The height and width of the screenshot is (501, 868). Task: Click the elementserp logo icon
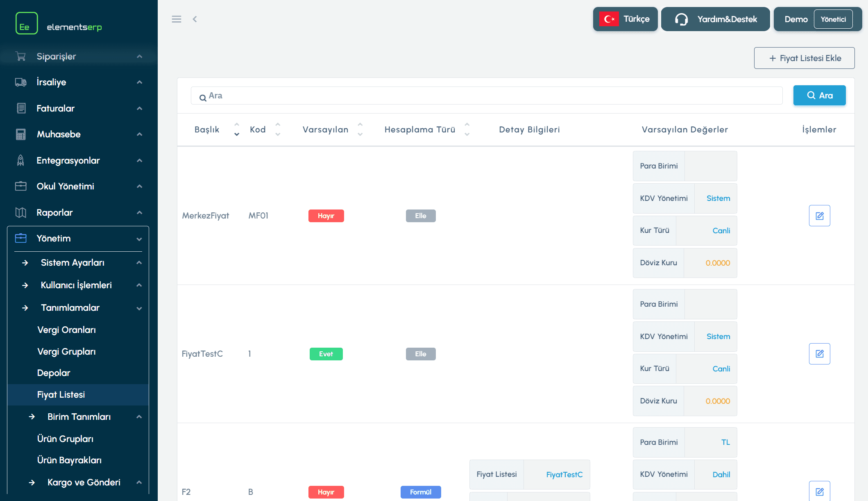pos(27,23)
